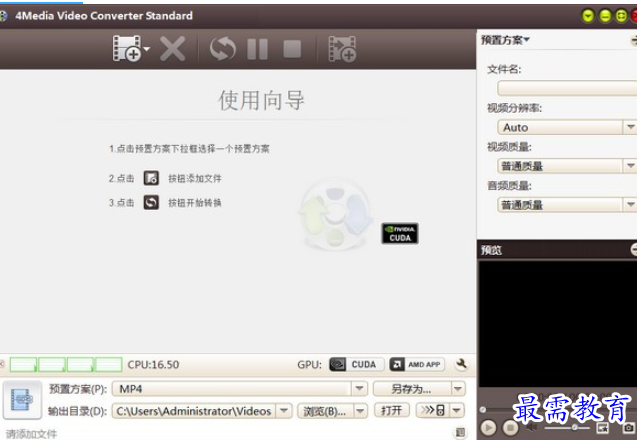Open the 输出目录 path dropdown arrow
The height and width of the screenshot is (440, 637).
coord(284,411)
